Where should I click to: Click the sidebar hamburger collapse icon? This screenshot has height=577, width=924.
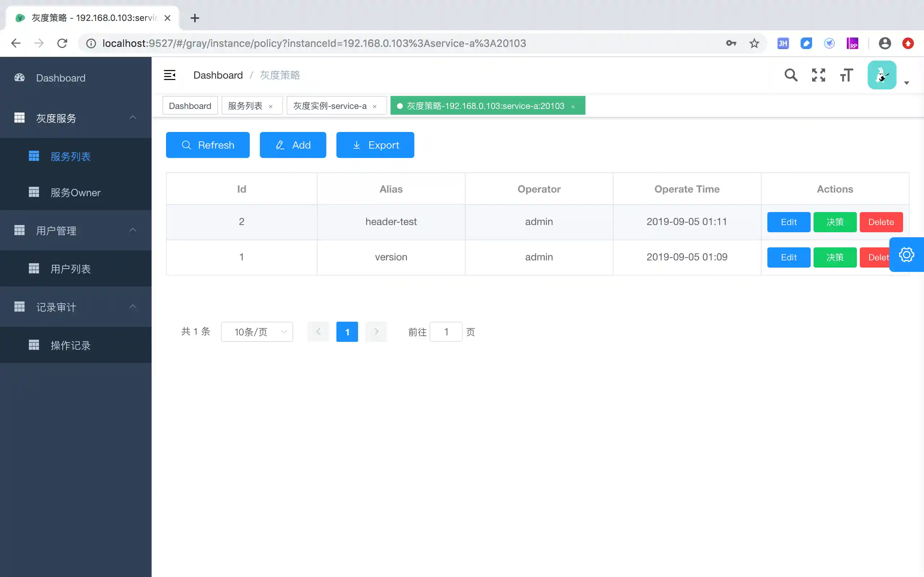point(170,75)
